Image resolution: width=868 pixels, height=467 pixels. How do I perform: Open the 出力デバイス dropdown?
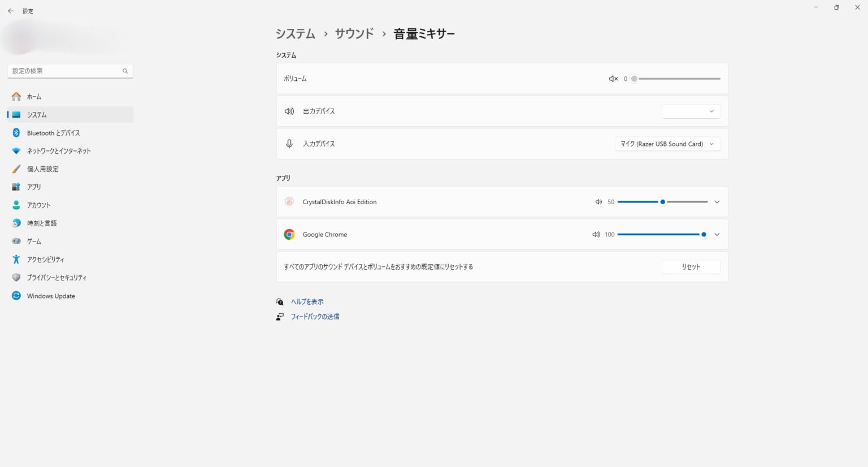(x=691, y=111)
